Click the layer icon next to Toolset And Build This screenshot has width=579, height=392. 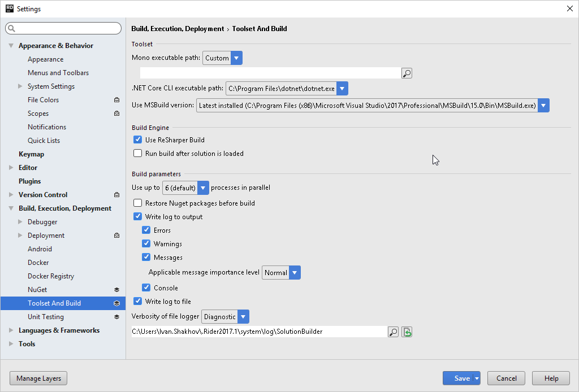coord(116,303)
